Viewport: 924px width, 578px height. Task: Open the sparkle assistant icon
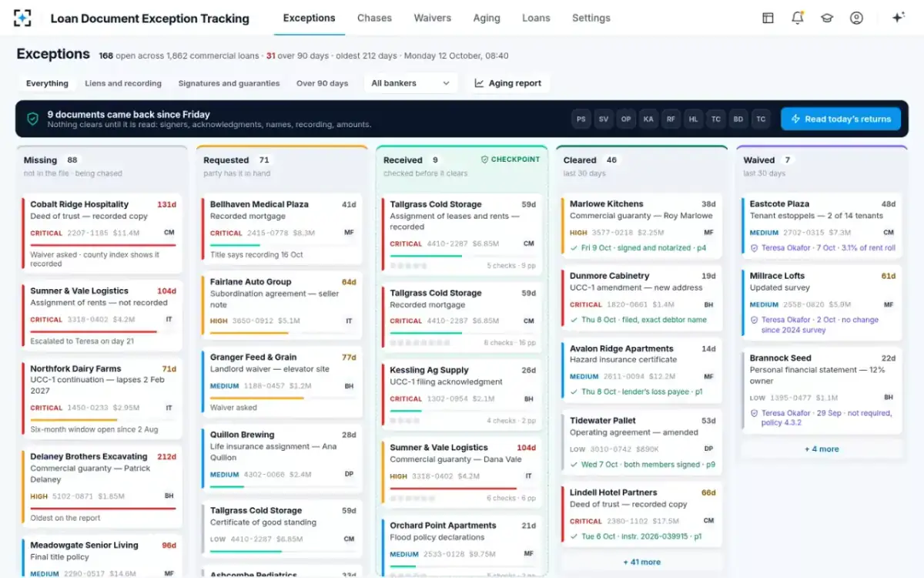click(x=898, y=18)
